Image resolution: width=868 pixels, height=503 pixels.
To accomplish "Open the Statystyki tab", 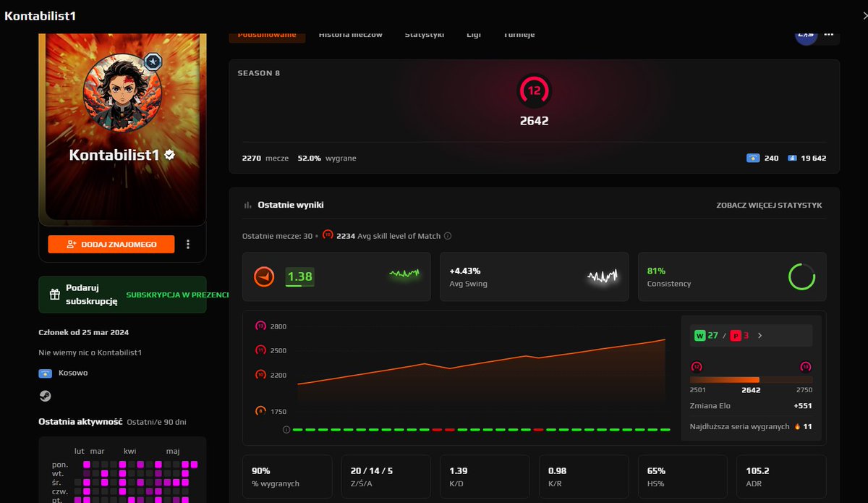I will point(425,34).
